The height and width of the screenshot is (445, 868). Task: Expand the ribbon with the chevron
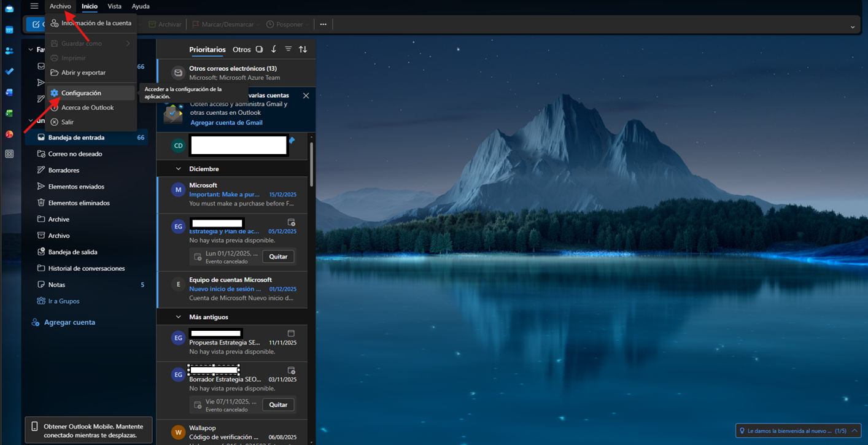pos(852,27)
